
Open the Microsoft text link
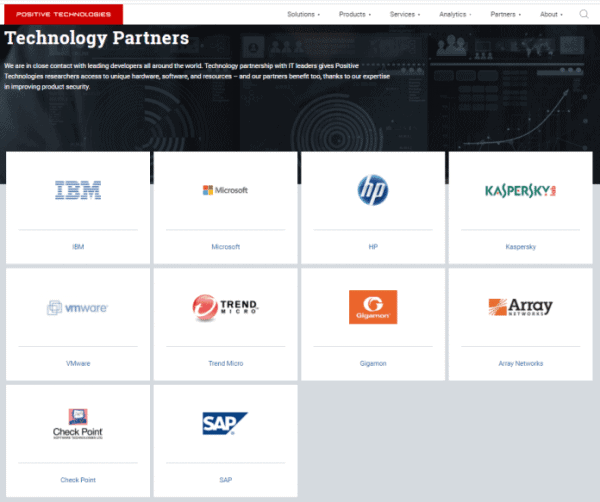click(x=225, y=247)
